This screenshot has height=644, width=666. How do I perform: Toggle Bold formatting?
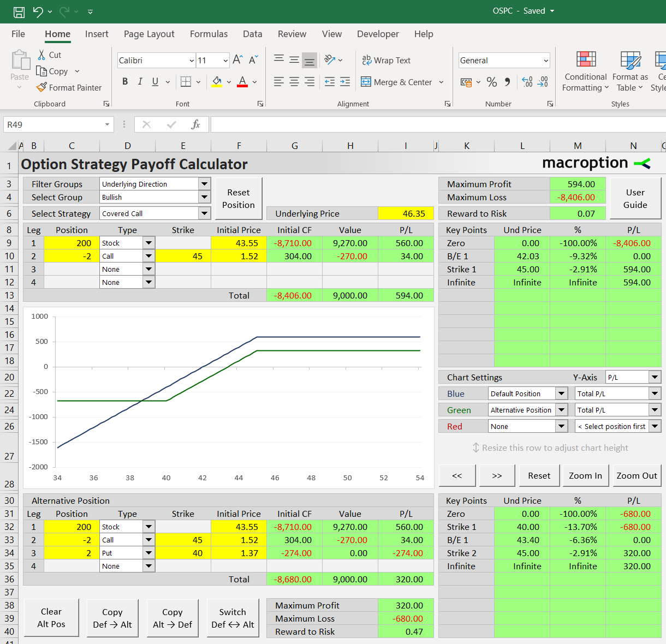pyautogui.click(x=125, y=82)
